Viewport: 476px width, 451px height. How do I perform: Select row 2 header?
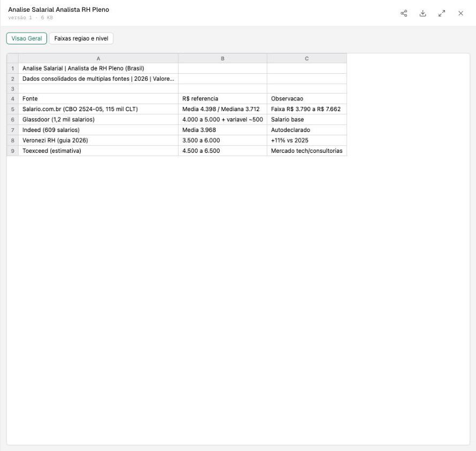click(x=12, y=79)
